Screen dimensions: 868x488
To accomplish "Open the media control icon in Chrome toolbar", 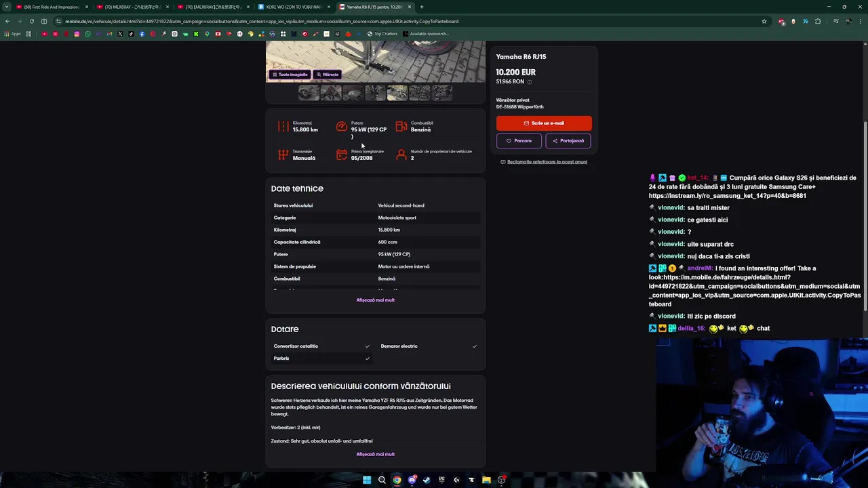I will point(835,21).
